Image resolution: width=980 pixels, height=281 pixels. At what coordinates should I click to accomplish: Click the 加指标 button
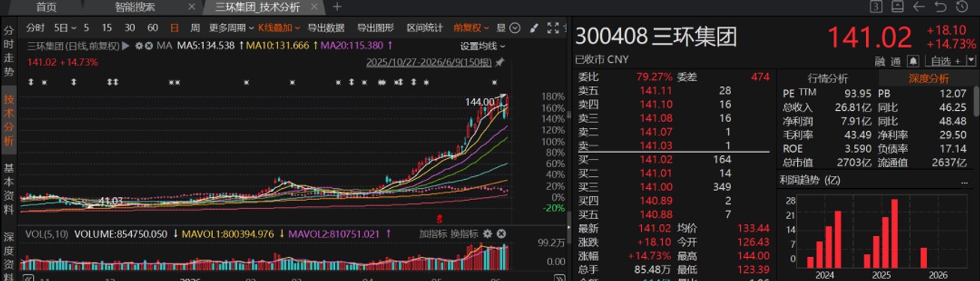pyautogui.click(x=433, y=234)
